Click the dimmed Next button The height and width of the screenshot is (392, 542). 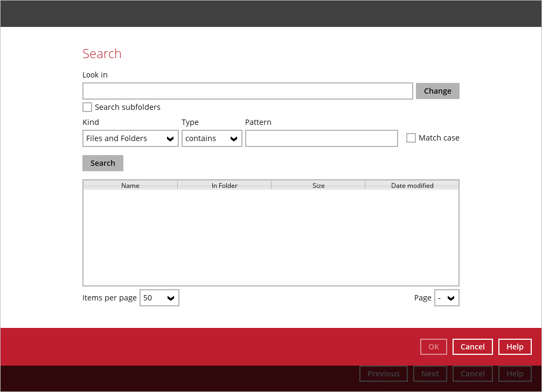click(x=430, y=374)
